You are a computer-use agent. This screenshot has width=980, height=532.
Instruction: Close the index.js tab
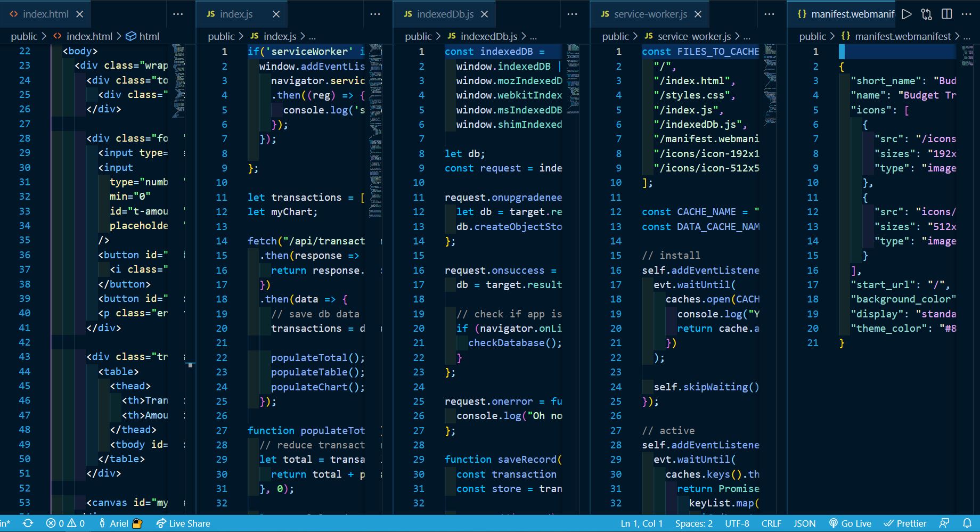point(276,14)
